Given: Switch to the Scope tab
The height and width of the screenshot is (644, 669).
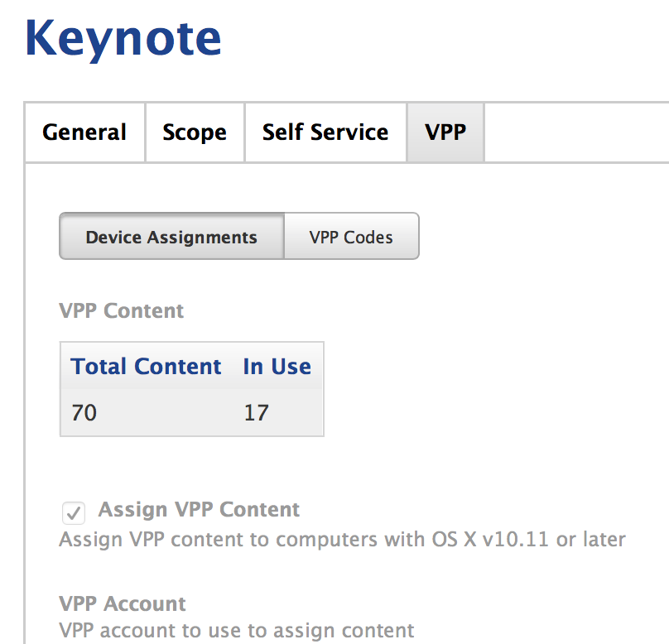Looking at the screenshot, I should tap(195, 132).
